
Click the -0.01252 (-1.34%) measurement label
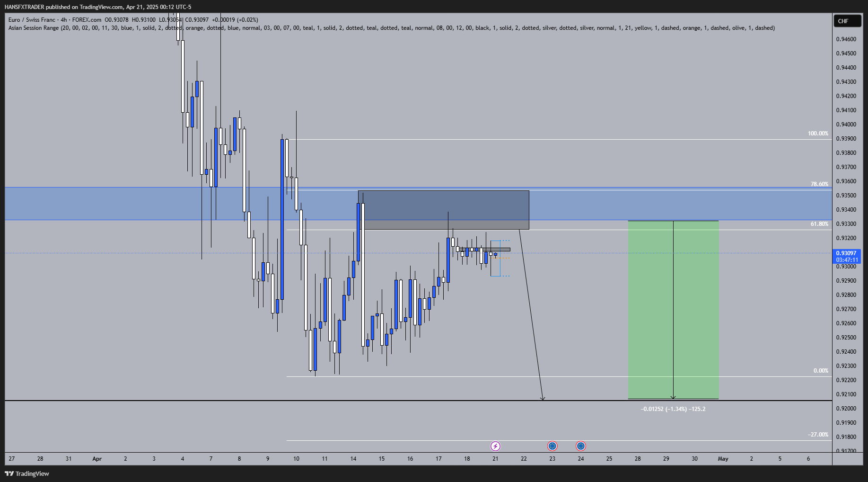coord(673,409)
